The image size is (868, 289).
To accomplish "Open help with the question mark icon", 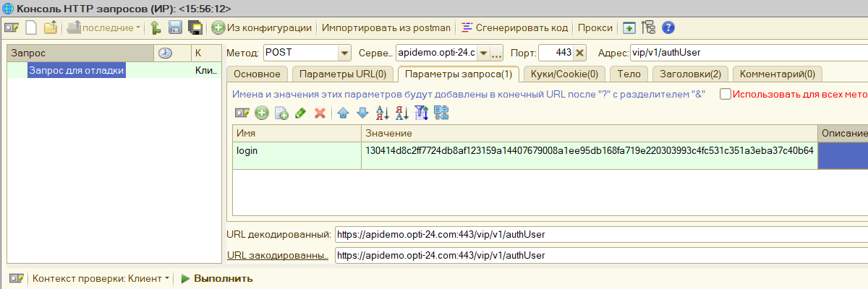I will pyautogui.click(x=668, y=28).
